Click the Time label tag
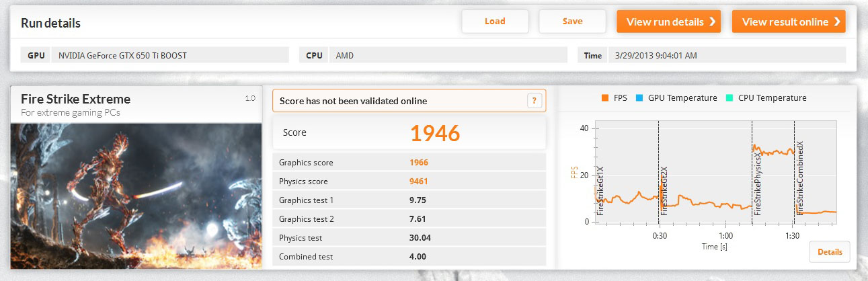Image resolution: width=868 pixels, height=281 pixels. (x=592, y=55)
